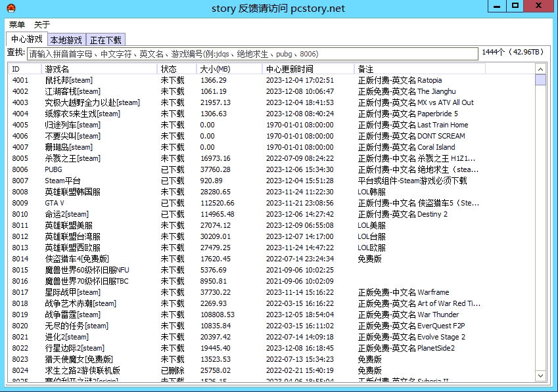The height and width of the screenshot is (392, 558).
Task: Click size value 112520.66
Action: pyautogui.click(x=217, y=204)
